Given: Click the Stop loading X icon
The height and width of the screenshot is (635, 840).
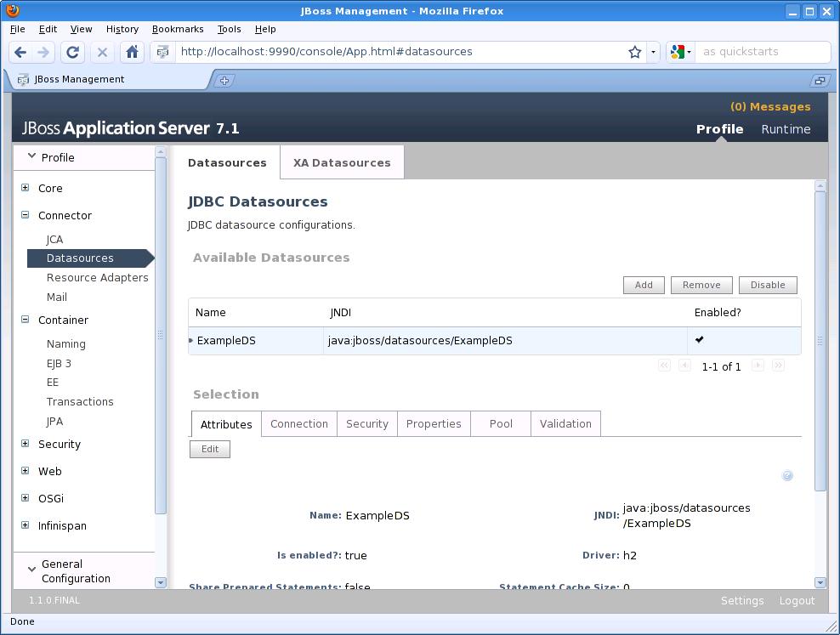Looking at the screenshot, I should (x=102, y=52).
